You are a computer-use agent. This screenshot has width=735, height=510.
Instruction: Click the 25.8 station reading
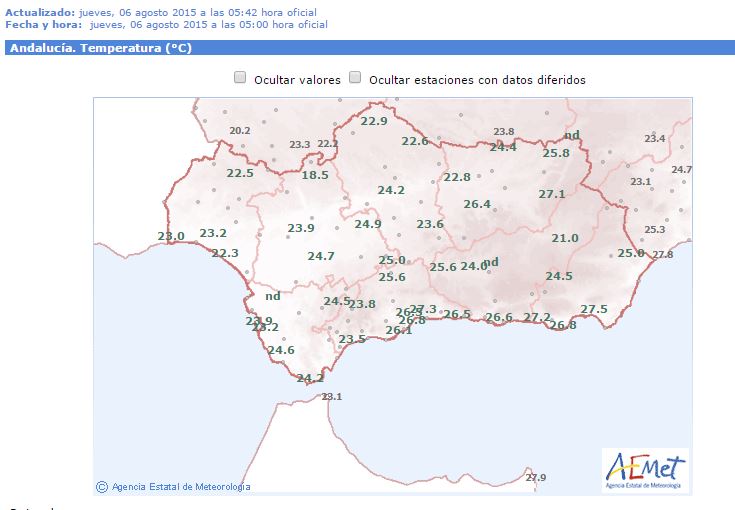[x=556, y=153]
